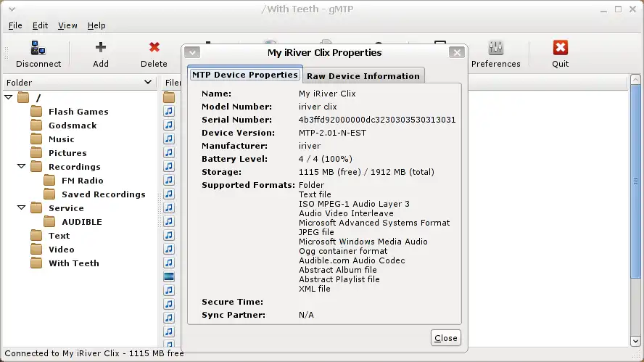Screen dimensions: 644x362
Task: Open the main window menu arrow in titlebar
Action: (x=12, y=9)
